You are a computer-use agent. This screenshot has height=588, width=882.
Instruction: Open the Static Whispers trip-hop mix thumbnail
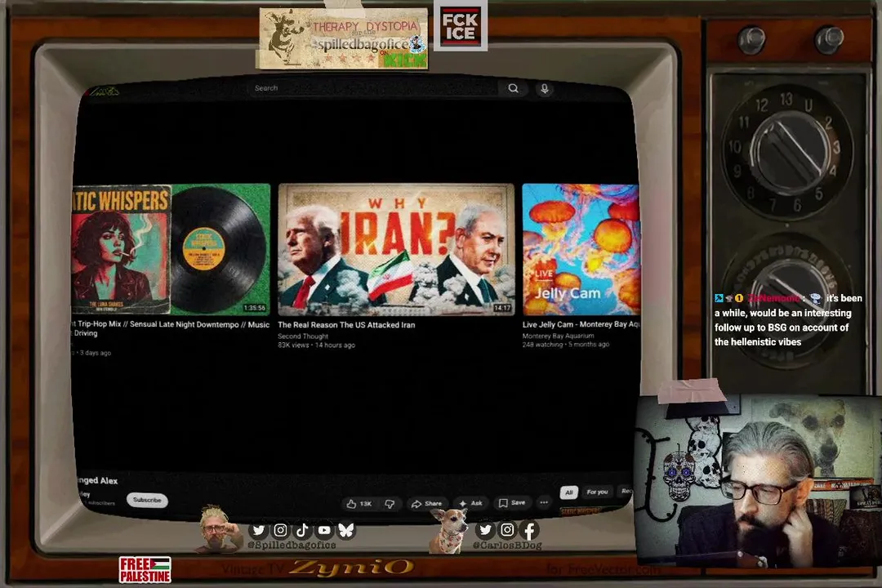point(171,249)
